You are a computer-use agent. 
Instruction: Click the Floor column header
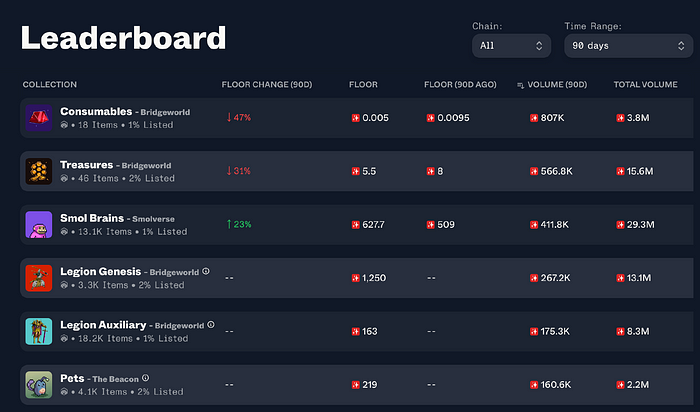(363, 85)
